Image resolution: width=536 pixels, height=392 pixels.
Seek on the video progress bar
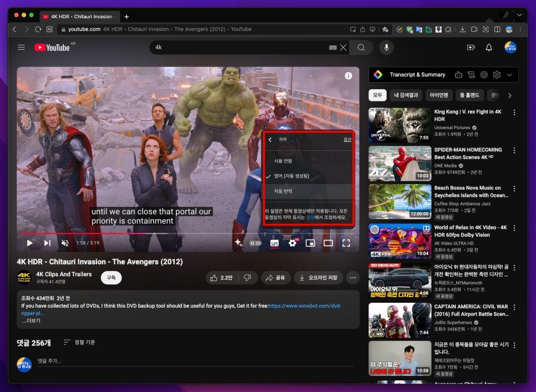[x=188, y=233]
